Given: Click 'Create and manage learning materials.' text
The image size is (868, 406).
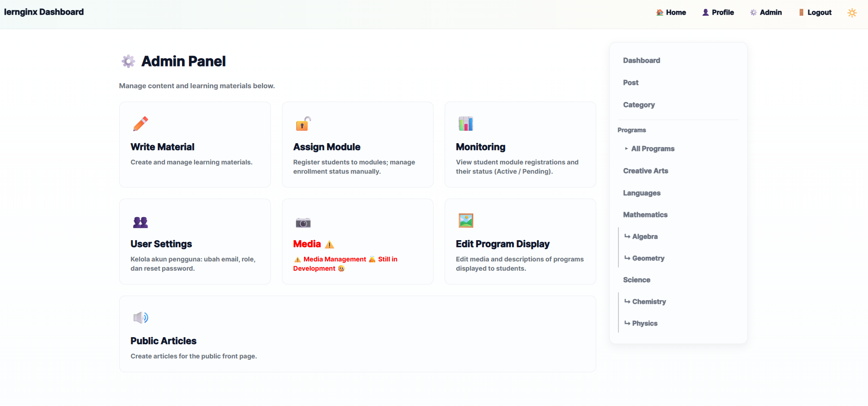Looking at the screenshot, I should pyautogui.click(x=191, y=162).
